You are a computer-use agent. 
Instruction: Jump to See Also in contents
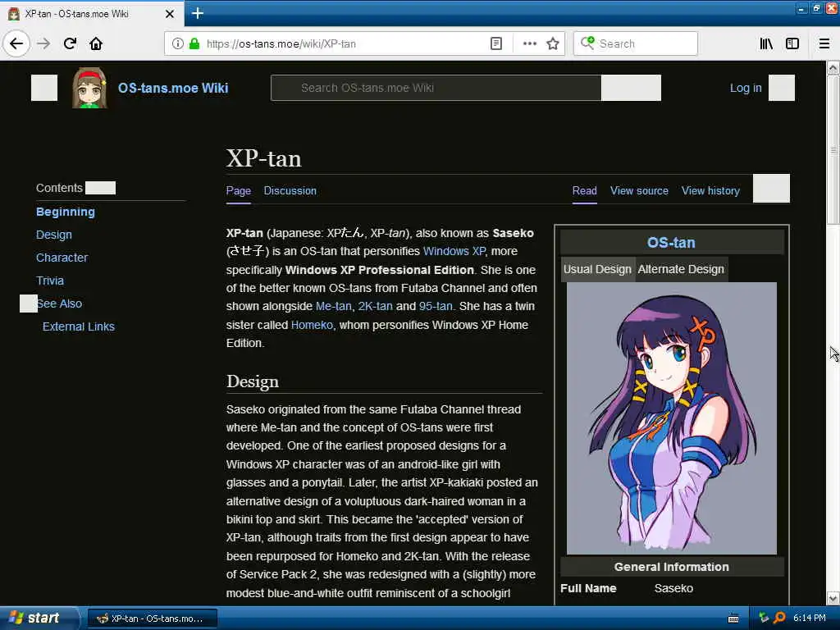coord(60,304)
